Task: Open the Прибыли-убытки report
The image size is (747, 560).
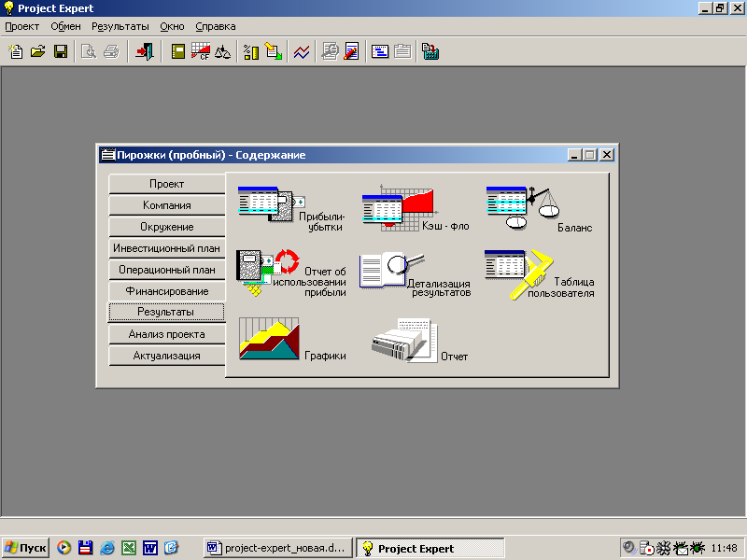Action: tap(291, 208)
